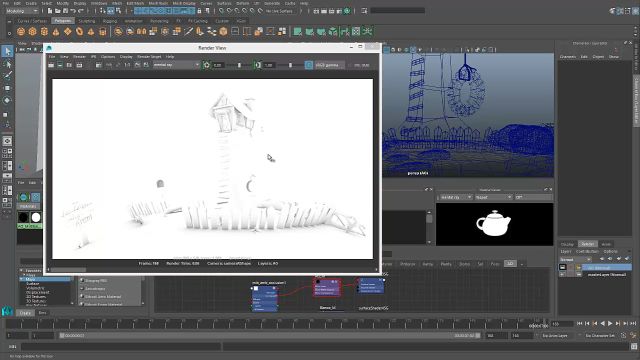Select the Move tool in toolbox
The image size is (640, 360).
coord(7,88)
